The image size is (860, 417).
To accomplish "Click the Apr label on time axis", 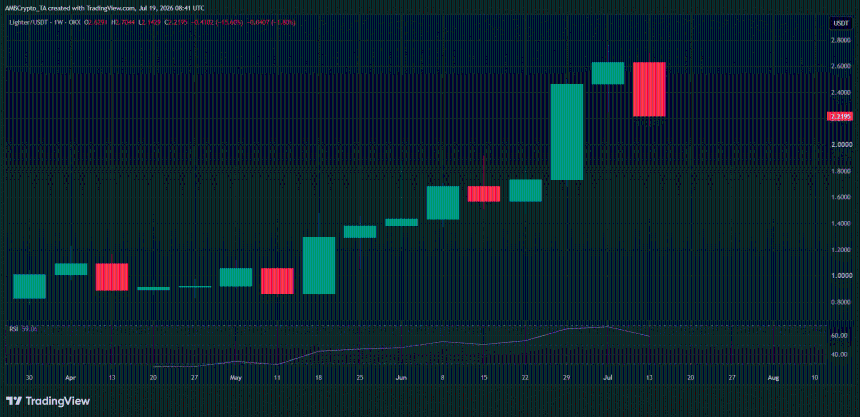I will pos(70,377).
